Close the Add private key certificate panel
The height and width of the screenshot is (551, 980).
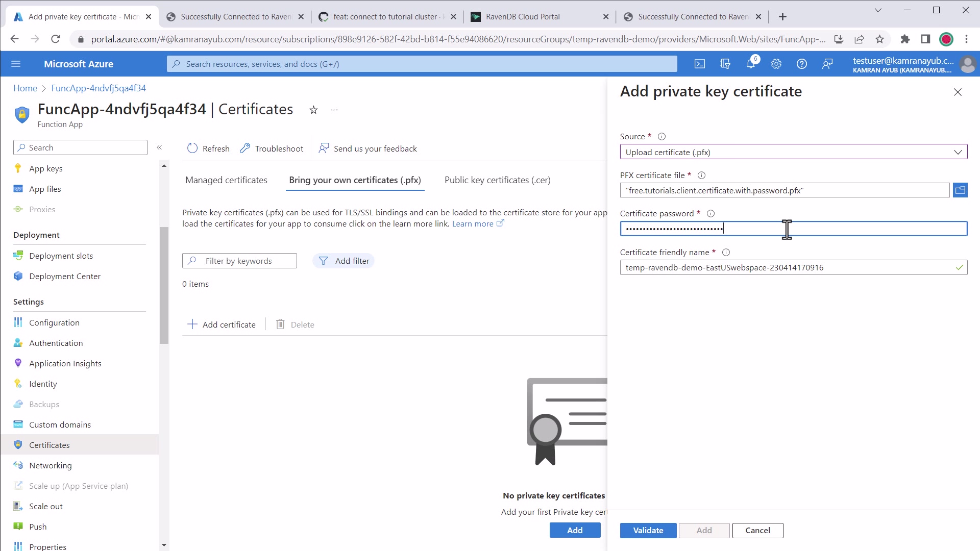(958, 92)
